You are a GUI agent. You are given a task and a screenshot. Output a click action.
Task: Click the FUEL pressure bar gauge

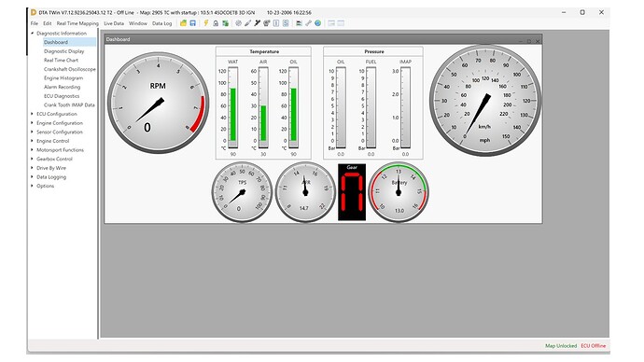tap(371, 107)
